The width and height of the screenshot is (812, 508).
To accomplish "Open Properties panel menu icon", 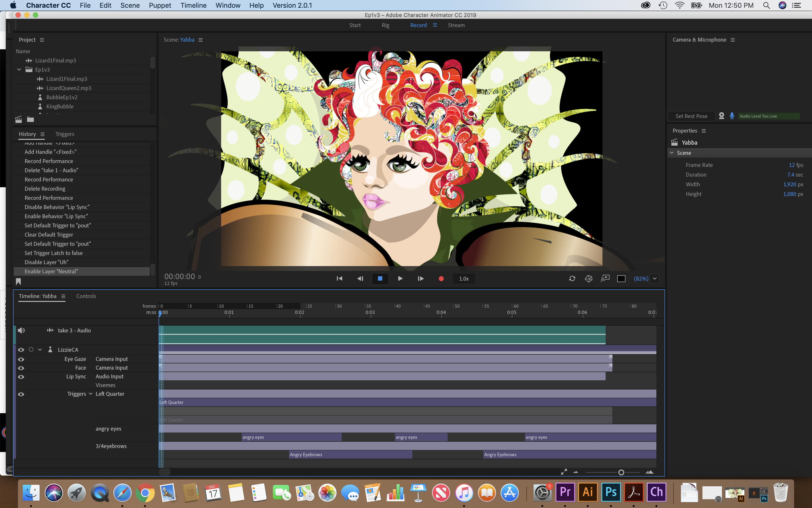I will tap(704, 131).
